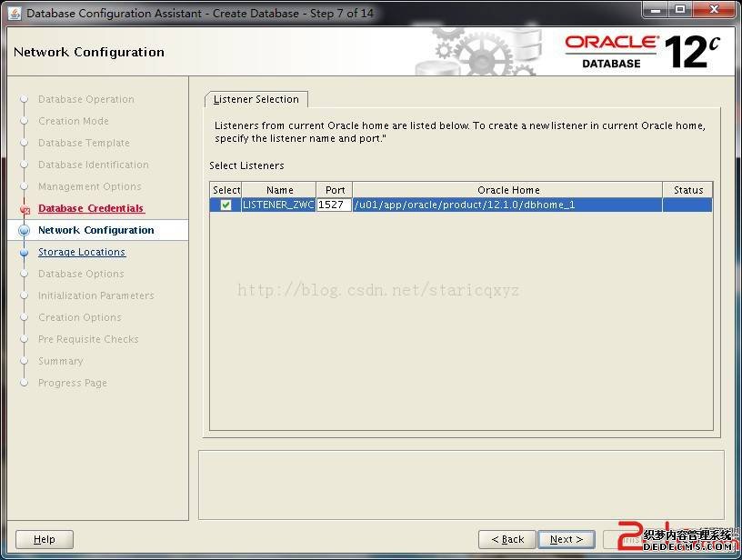Click the Database Credentials error step icon
742x560 pixels.
pos(25,209)
